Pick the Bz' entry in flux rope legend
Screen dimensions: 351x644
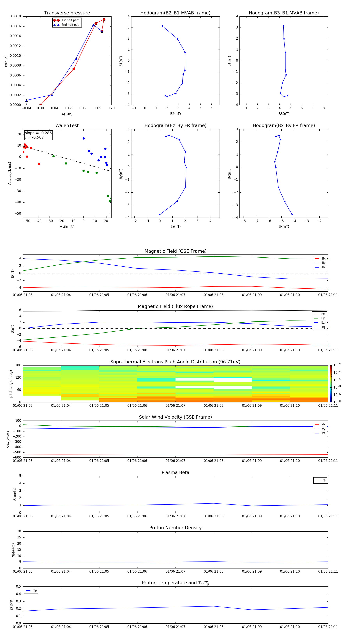[x=320, y=323]
